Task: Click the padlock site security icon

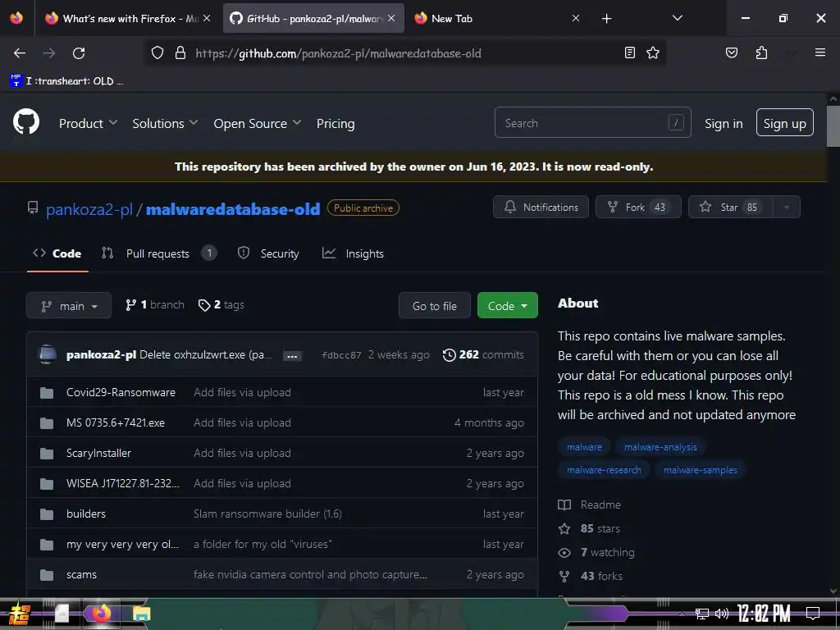Action: click(x=180, y=53)
